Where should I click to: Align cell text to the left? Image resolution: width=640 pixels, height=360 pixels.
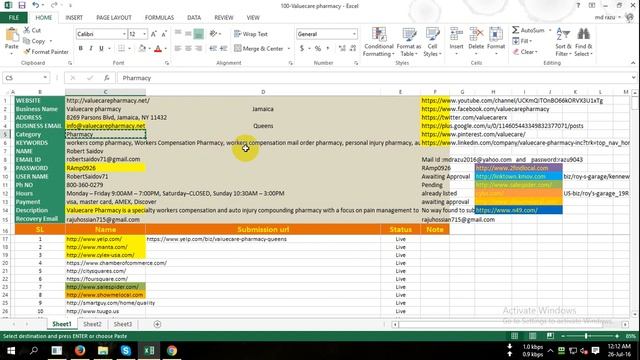pyautogui.click(x=178, y=49)
